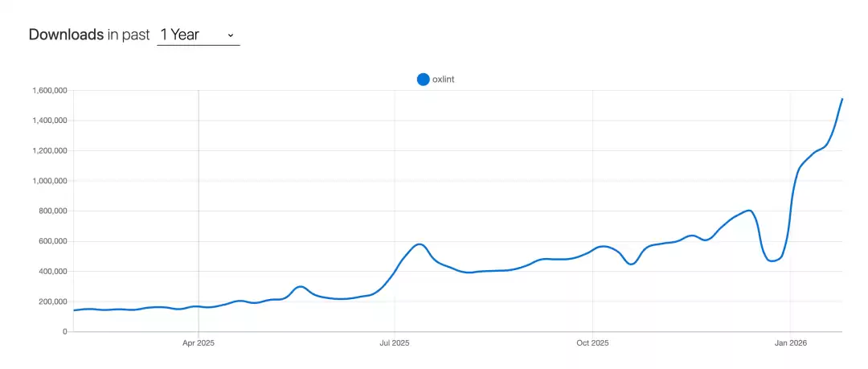Click the 0 y-axis label
868x369 pixels.
coord(63,331)
